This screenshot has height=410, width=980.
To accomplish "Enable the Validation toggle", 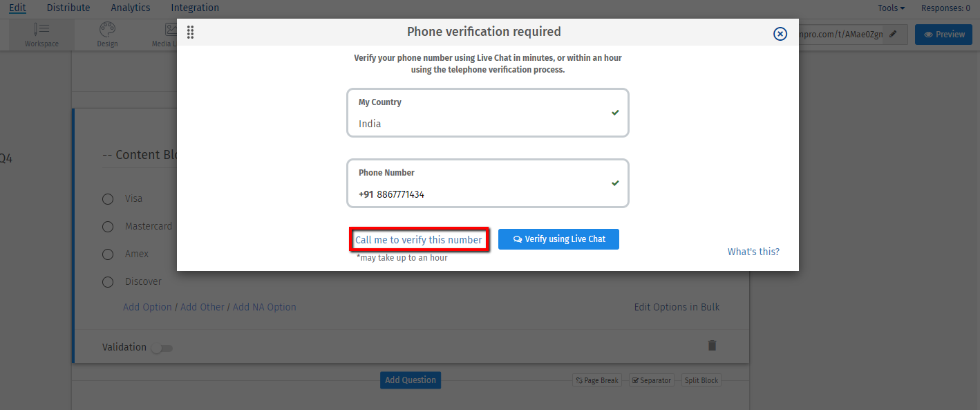I will tap(162, 348).
